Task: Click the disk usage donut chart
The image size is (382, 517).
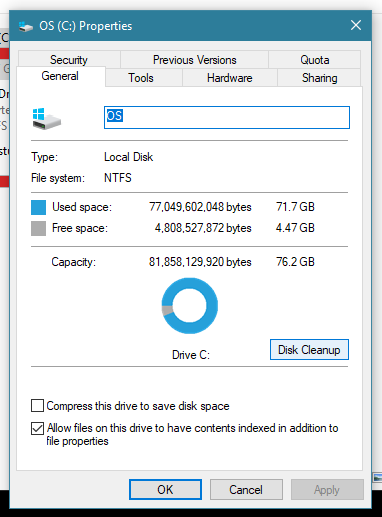Action: pos(190,306)
